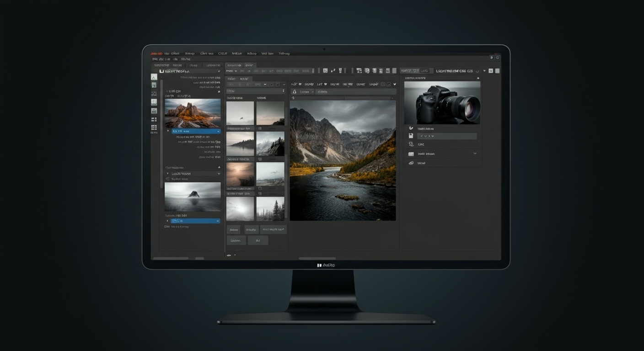Open the Lightroom CS dropdown at top right

point(477,71)
